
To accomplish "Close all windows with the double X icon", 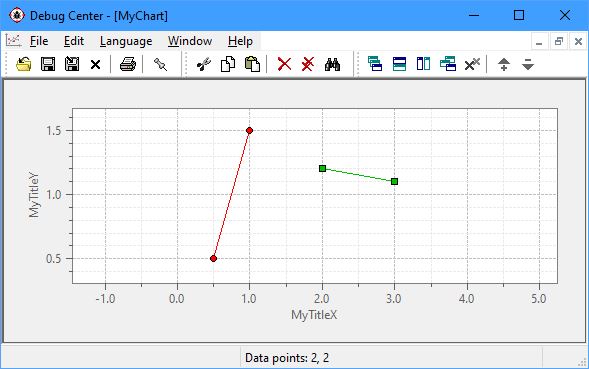I will 472,64.
